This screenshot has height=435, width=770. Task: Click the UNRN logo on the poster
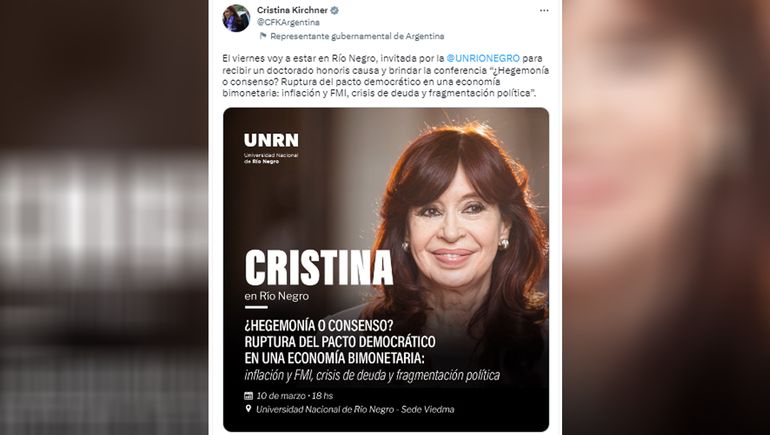[271, 140]
